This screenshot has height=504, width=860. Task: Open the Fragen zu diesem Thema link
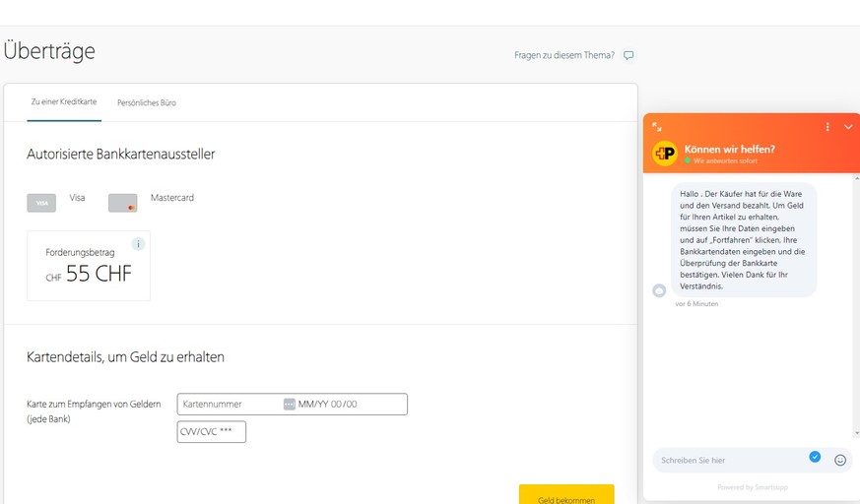pyautogui.click(x=563, y=55)
